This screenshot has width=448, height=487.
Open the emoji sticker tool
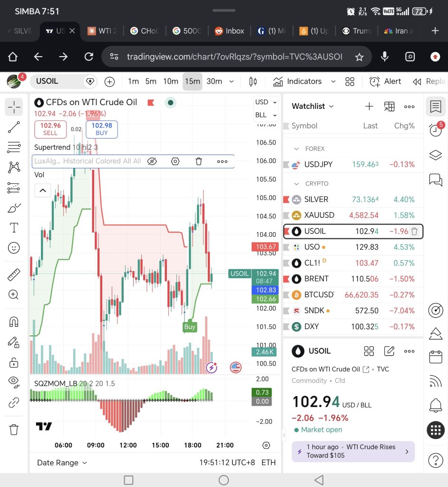point(14,248)
